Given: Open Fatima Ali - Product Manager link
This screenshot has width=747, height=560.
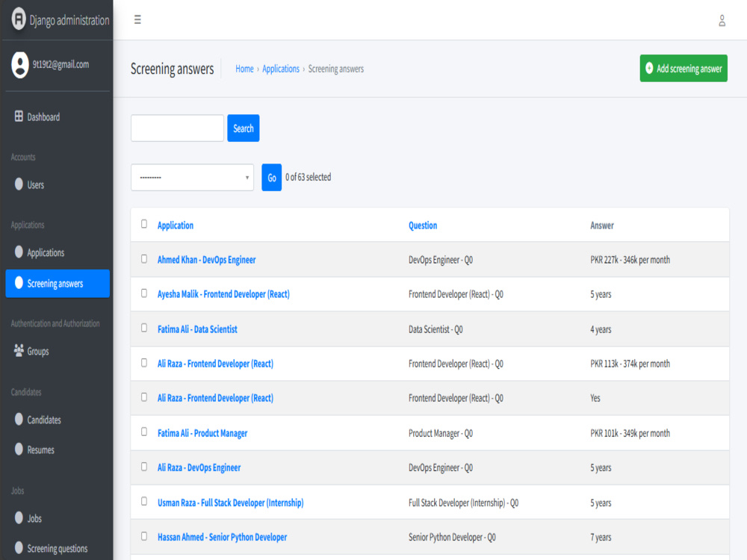Looking at the screenshot, I should [202, 433].
